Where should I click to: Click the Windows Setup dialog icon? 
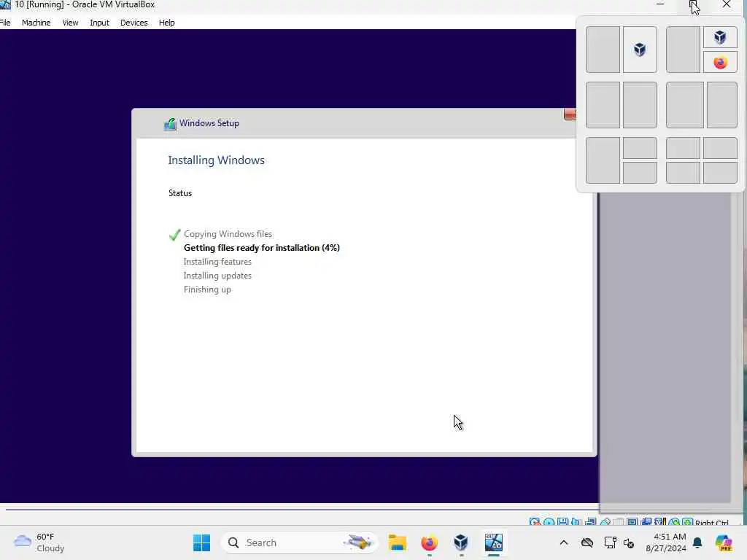pyautogui.click(x=169, y=124)
